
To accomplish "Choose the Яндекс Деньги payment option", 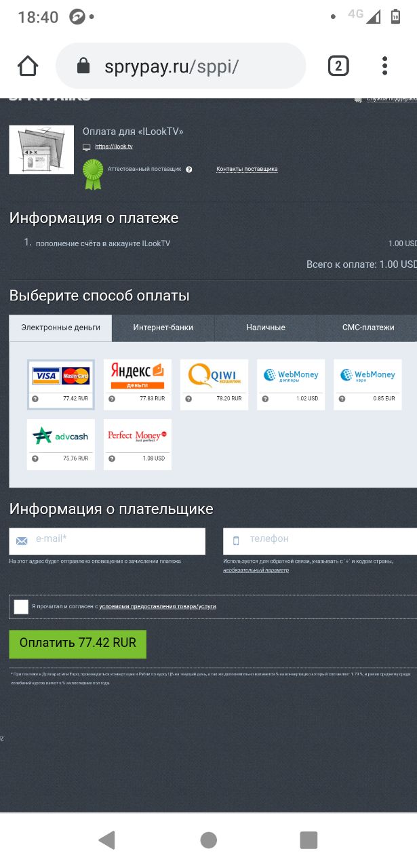I will tap(138, 384).
